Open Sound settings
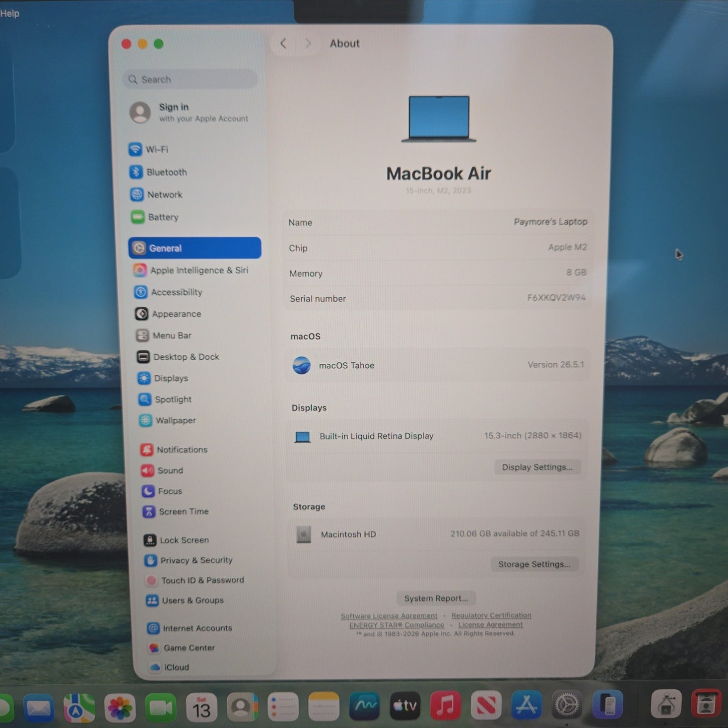The width and height of the screenshot is (728, 728). click(162, 471)
